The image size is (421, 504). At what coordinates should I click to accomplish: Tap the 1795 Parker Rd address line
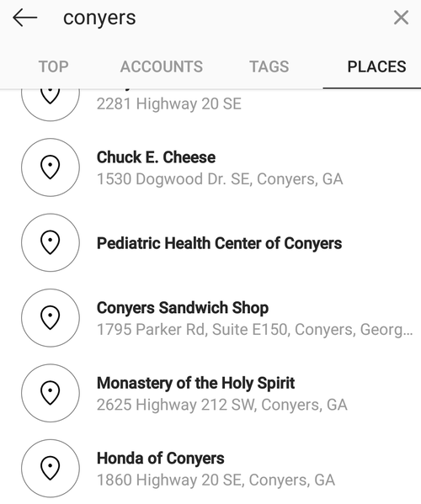point(255,330)
